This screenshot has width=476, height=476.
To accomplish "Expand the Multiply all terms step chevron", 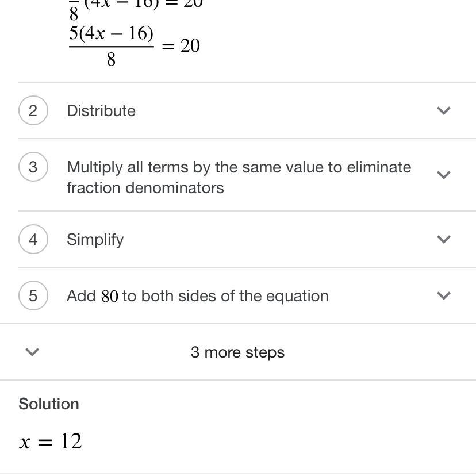I will 443,175.
